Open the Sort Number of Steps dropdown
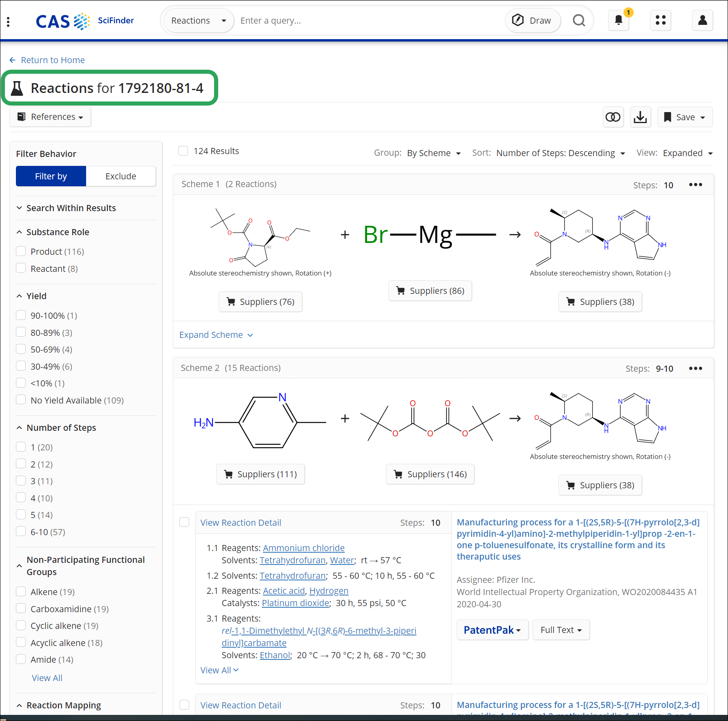This screenshot has width=728, height=721. [x=560, y=153]
